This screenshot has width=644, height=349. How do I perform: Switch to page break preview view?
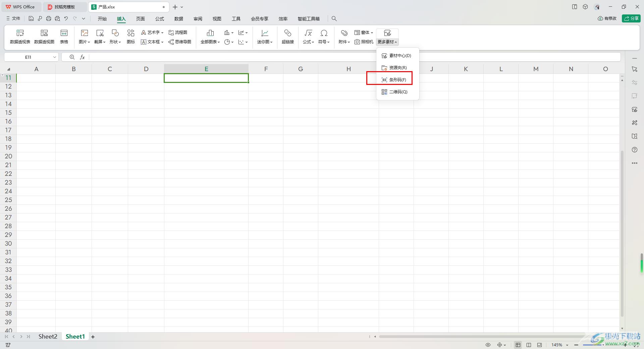529,345
